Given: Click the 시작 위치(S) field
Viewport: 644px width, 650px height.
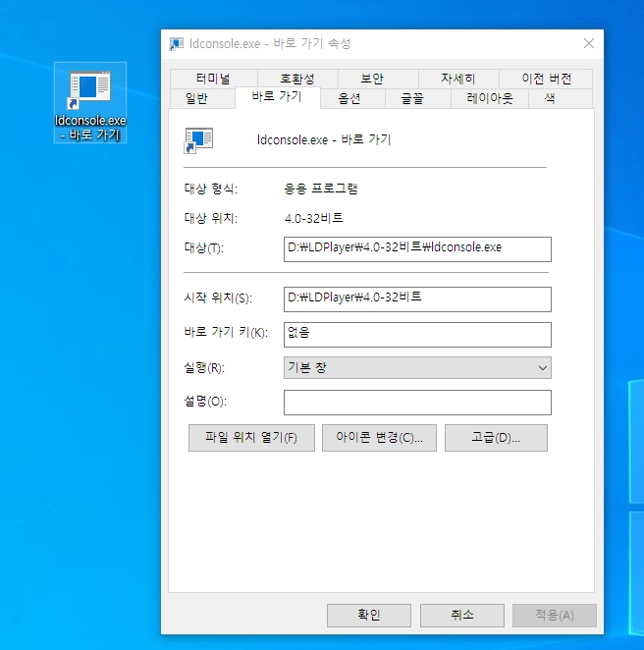Looking at the screenshot, I should [417, 298].
